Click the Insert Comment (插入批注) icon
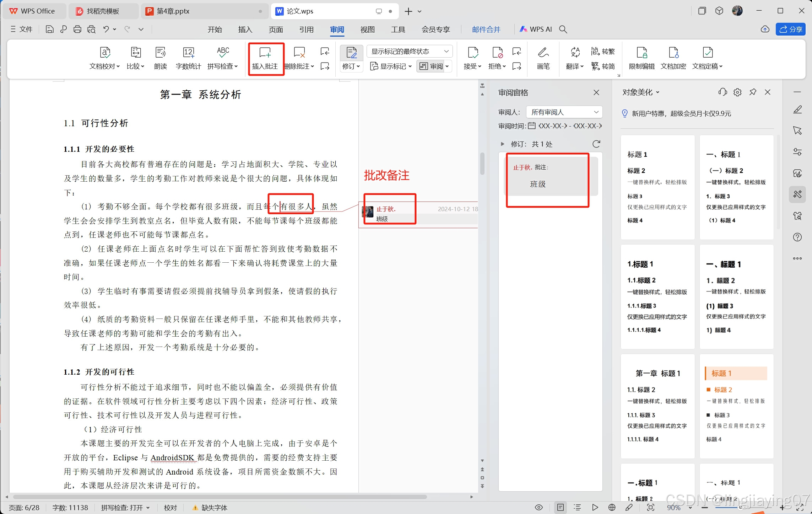The height and width of the screenshot is (514, 812). point(265,53)
